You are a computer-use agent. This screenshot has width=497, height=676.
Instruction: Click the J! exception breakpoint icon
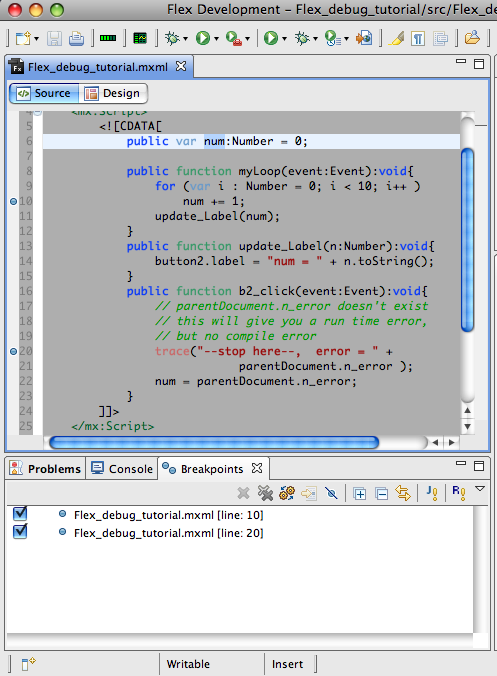point(432,493)
